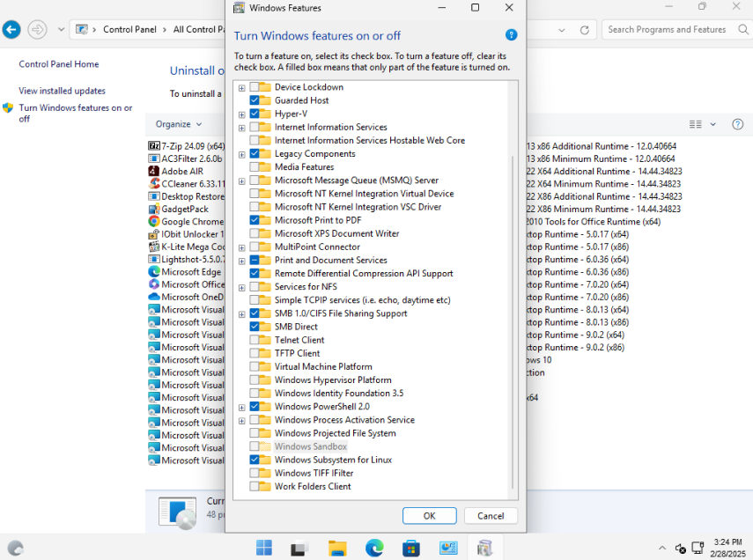Open the Control Panel Home link
The image size is (753, 560).
pos(59,64)
